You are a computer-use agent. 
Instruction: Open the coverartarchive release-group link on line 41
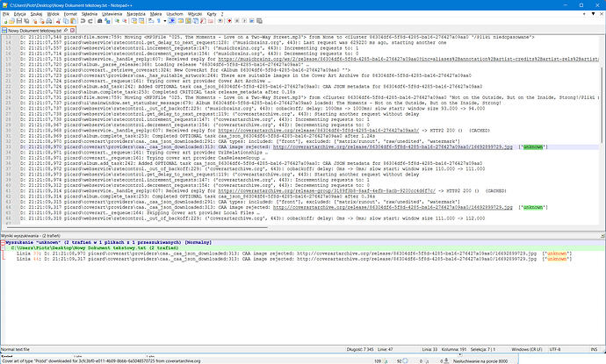(327, 190)
